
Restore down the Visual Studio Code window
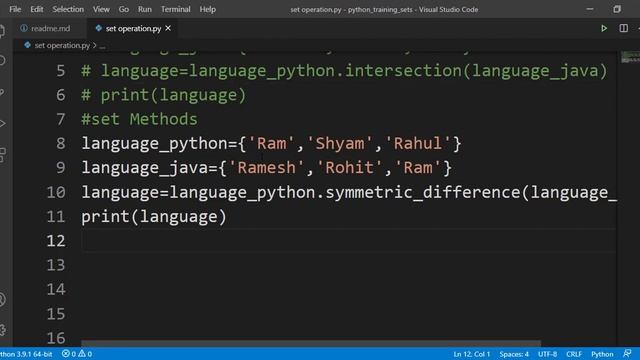click(617, 9)
